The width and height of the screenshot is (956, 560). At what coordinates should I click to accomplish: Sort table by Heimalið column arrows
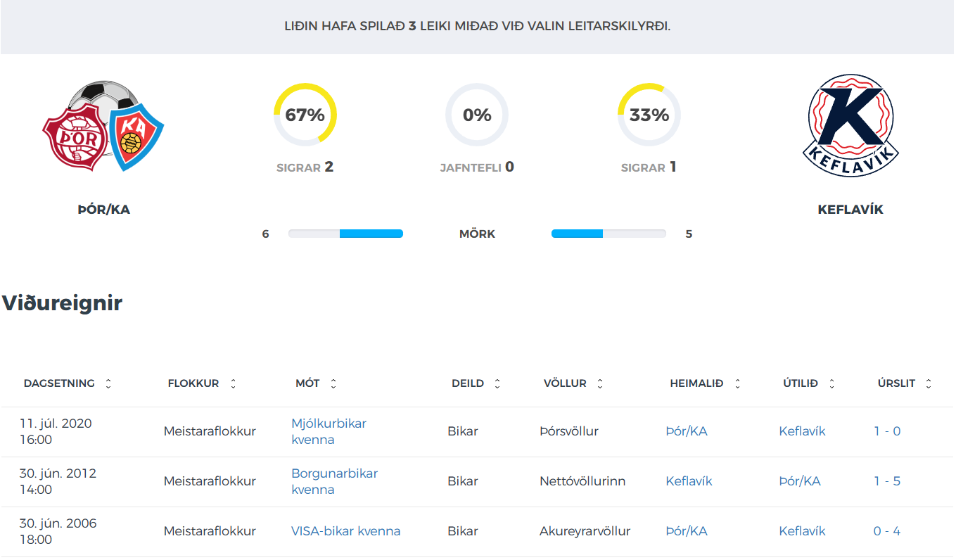tap(737, 383)
